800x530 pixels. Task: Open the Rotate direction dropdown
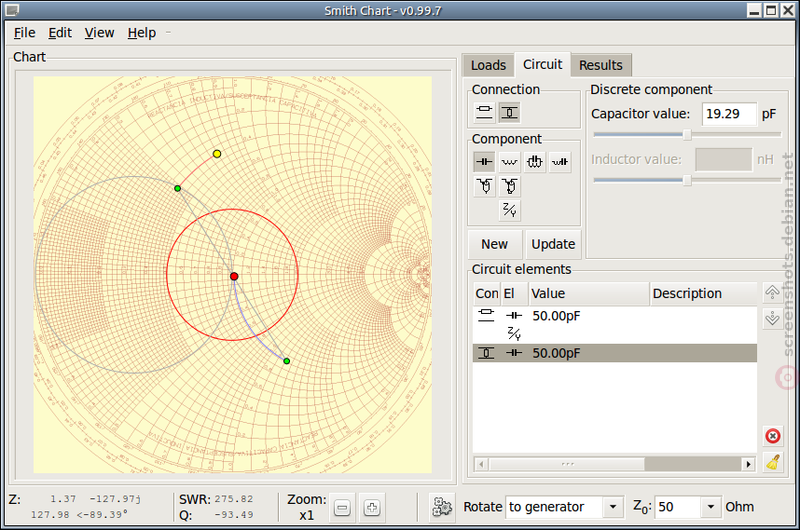pyautogui.click(x=565, y=507)
